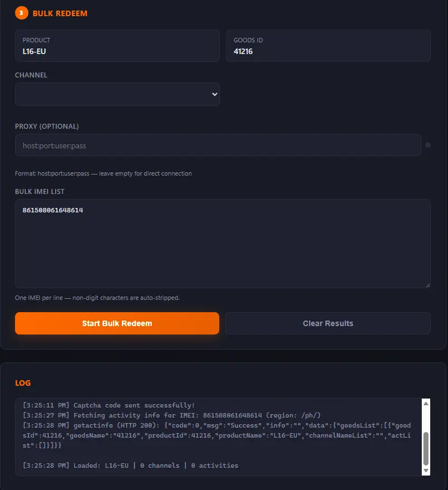This screenshot has height=490, width=448.
Task: Click the BULK REDEEM section heading
Action: [x=60, y=13]
